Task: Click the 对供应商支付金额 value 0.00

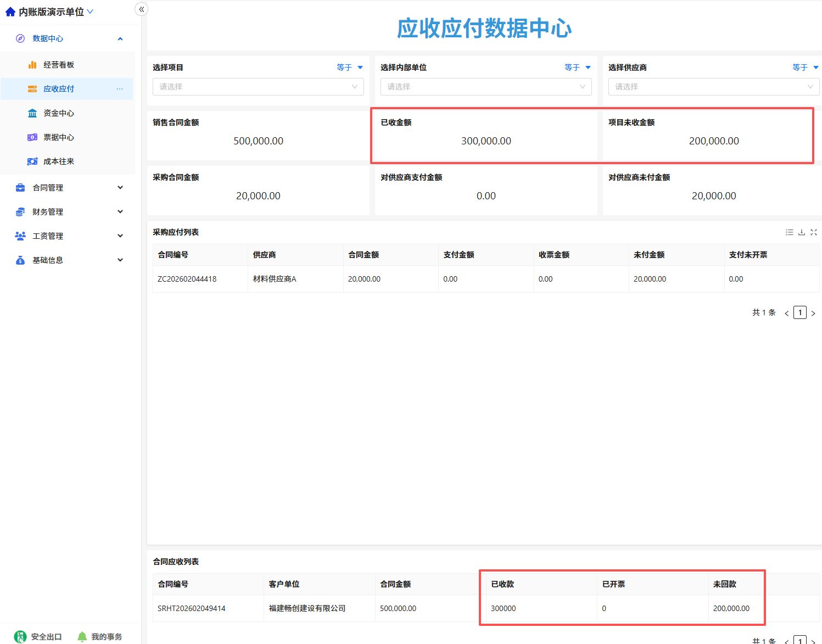Action: point(486,196)
